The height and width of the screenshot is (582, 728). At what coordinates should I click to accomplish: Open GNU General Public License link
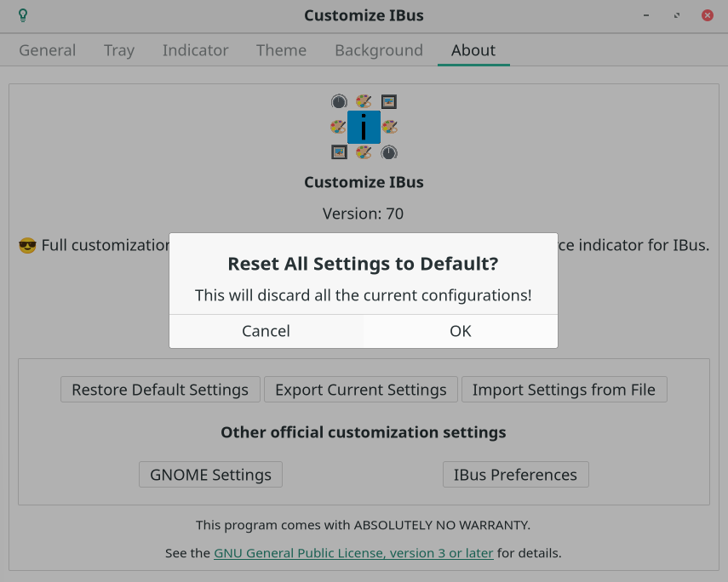tap(353, 553)
